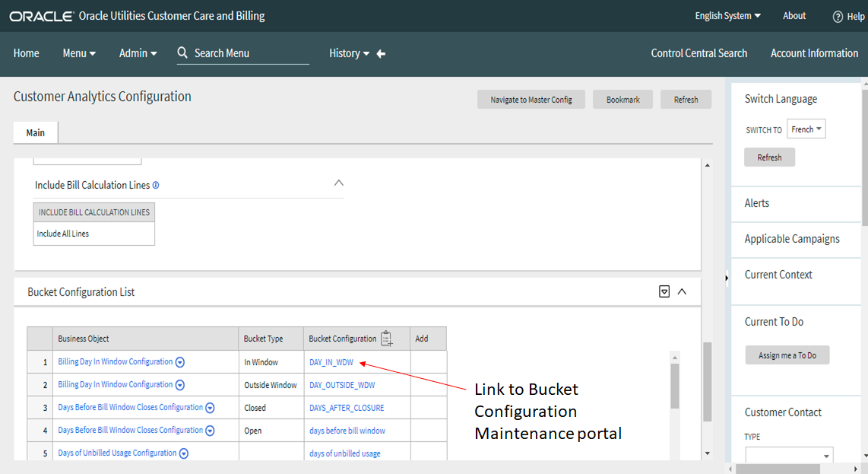Image resolution: width=868 pixels, height=474 pixels.
Task: Collapse the Include Bill Calculation Lines section
Action: click(339, 183)
